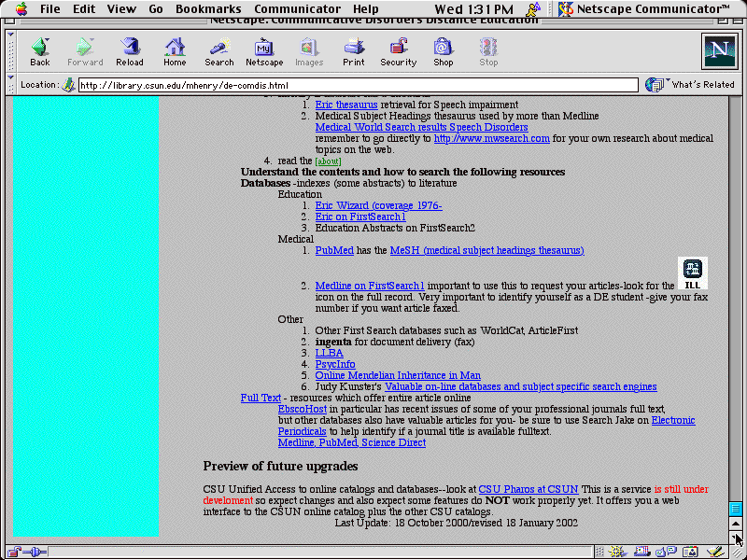Click the security padlock in status bar
Viewport: 747px width, 560px height.
[14, 552]
